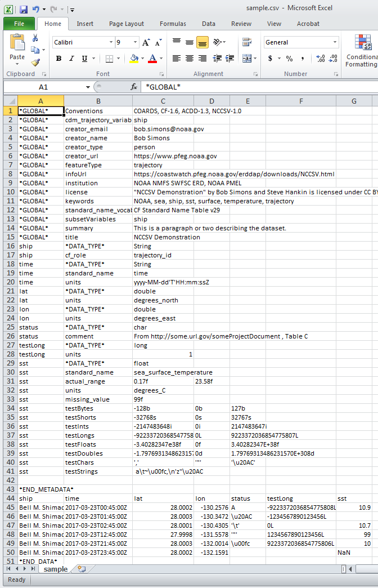The image size is (378, 588).
Task: Click the Format Painter brush icon
Action: (35, 63)
